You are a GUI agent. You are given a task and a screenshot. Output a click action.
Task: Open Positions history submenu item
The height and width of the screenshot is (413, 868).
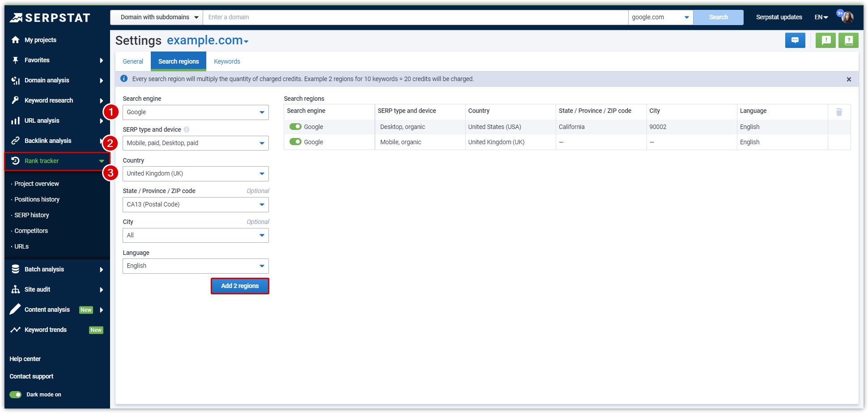coord(37,199)
